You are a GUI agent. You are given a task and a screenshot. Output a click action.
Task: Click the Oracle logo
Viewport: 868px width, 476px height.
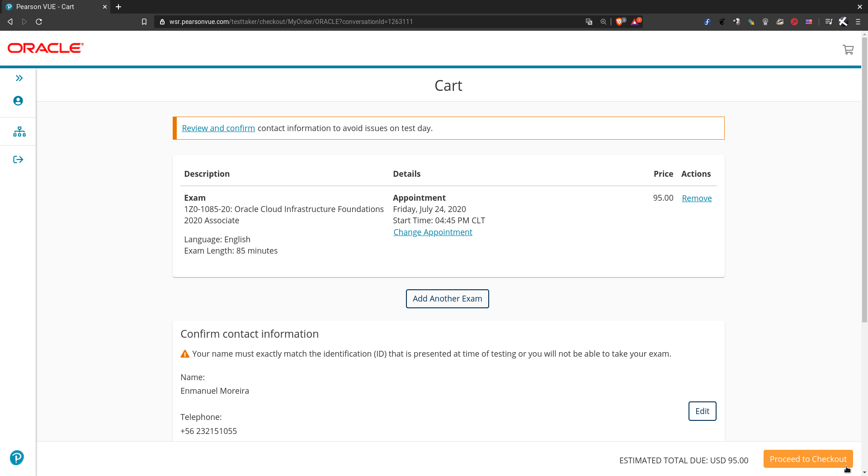click(46, 48)
